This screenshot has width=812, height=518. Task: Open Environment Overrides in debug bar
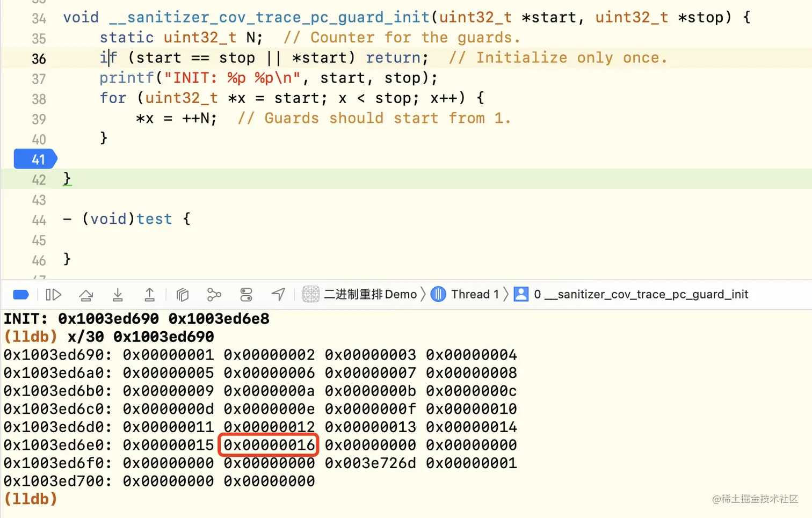(246, 294)
